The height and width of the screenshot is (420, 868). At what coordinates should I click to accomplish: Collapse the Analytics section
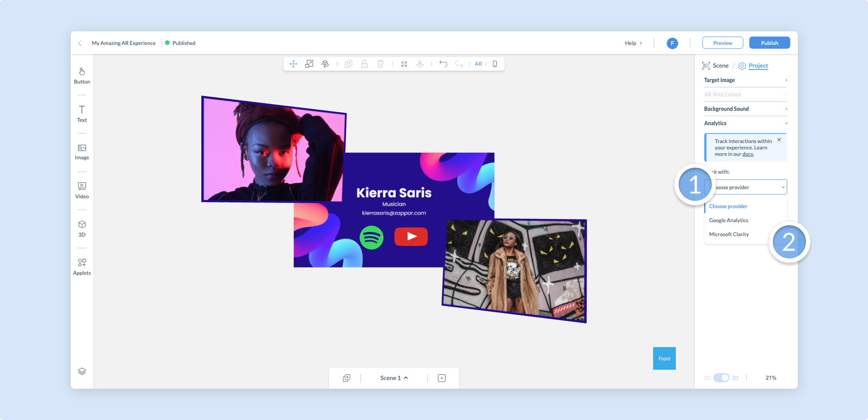tap(746, 123)
